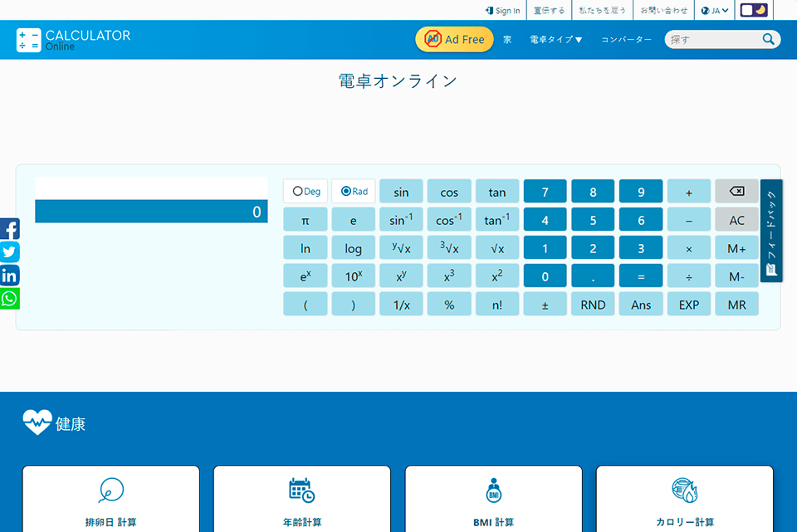The height and width of the screenshot is (532, 797).
Task: Click the search magnifier icon
Action: pos(768,39)
